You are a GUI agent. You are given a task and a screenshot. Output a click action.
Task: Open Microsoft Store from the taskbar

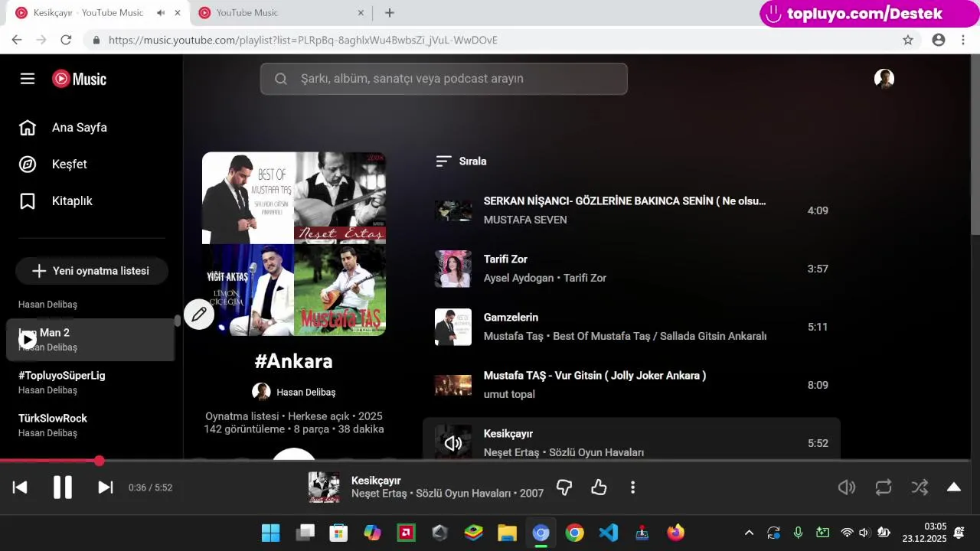point(338,533)
